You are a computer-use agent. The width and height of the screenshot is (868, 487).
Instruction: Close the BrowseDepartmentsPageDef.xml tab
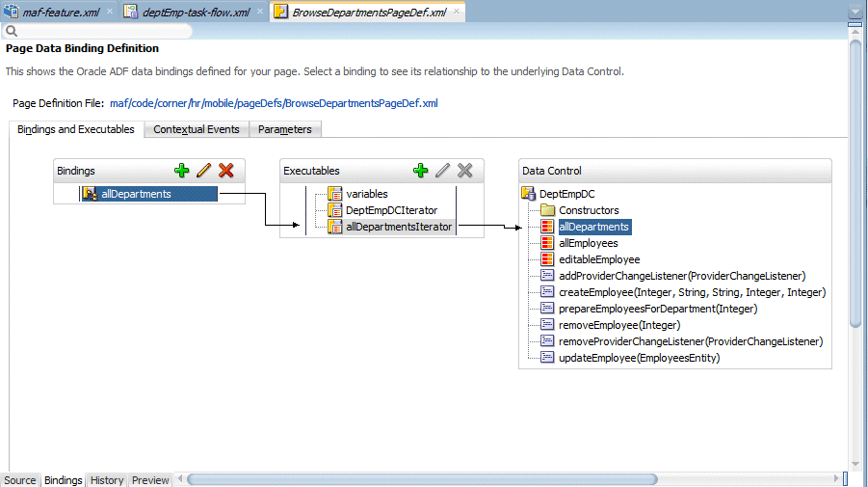(457, 11)
